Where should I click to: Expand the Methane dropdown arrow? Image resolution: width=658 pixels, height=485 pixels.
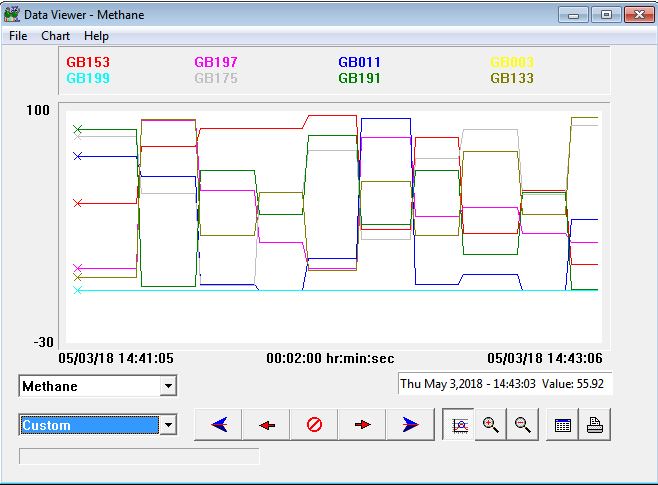[x=168, y=386]
